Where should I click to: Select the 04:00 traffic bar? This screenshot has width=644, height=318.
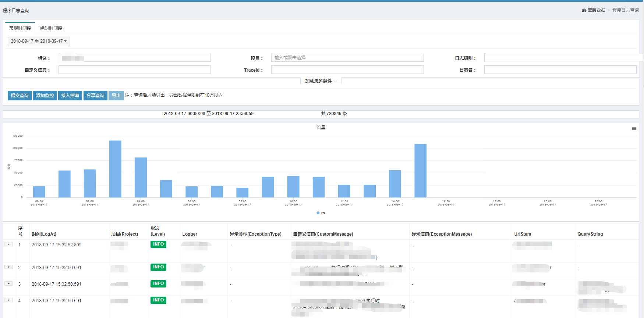coord(141,178)
